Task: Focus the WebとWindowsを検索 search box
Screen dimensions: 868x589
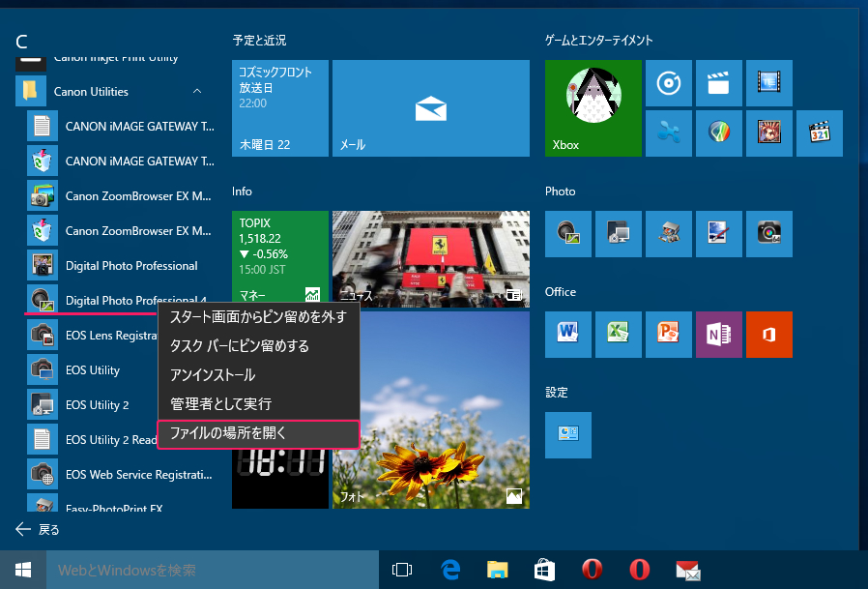Action: [x=213, y=570]
